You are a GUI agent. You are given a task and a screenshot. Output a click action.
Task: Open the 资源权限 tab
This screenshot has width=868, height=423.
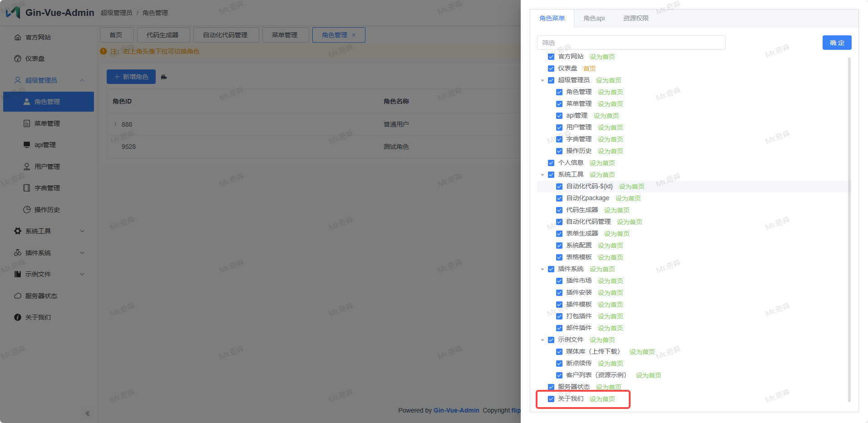[636, 18]
